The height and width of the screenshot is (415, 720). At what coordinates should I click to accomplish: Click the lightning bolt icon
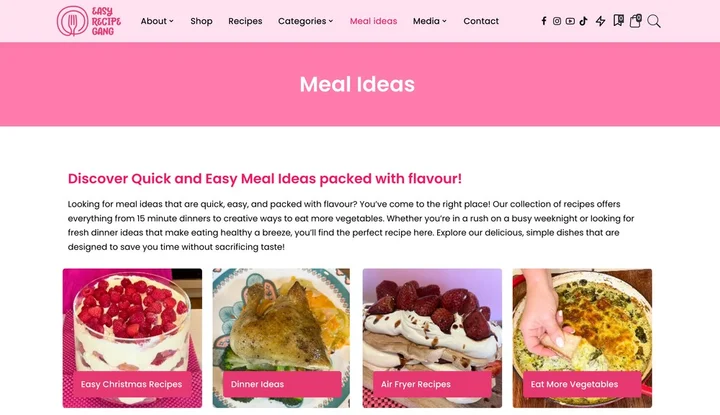(x=600, y=21)
